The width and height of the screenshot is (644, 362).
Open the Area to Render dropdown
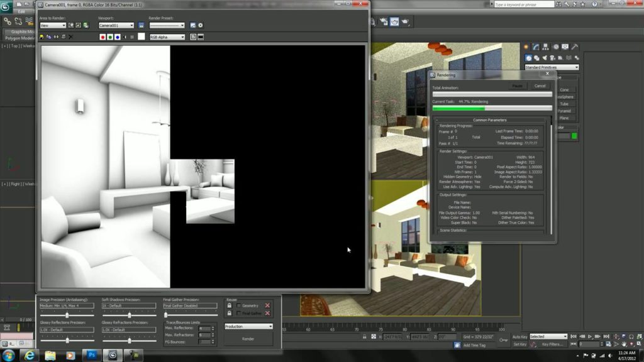pyautogui.click(x=53, y=26)
